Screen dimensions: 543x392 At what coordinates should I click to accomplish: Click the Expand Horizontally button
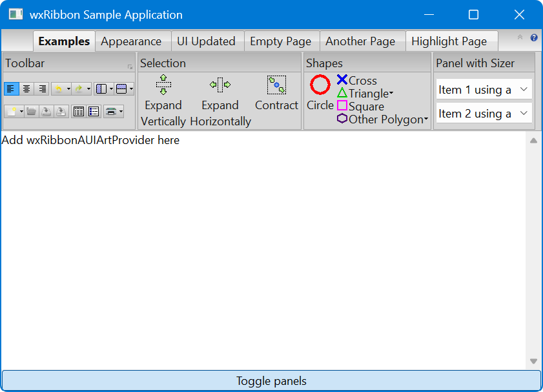coord(220,85)
